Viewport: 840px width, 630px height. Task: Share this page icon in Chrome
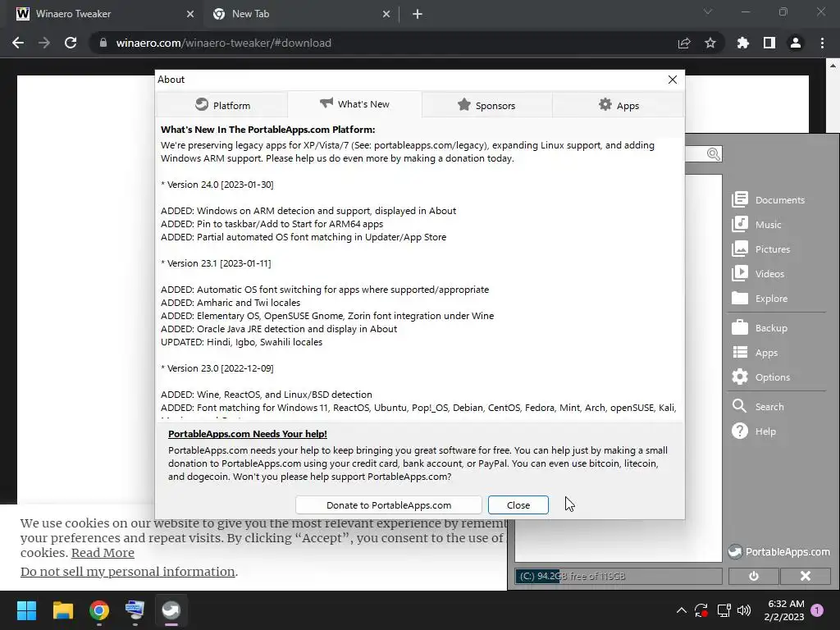point(684,43)
